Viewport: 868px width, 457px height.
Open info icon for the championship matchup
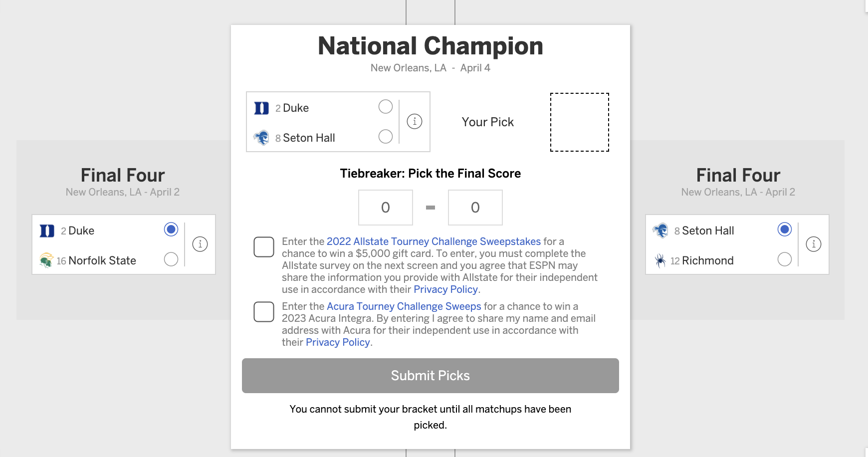coord(415,121)
